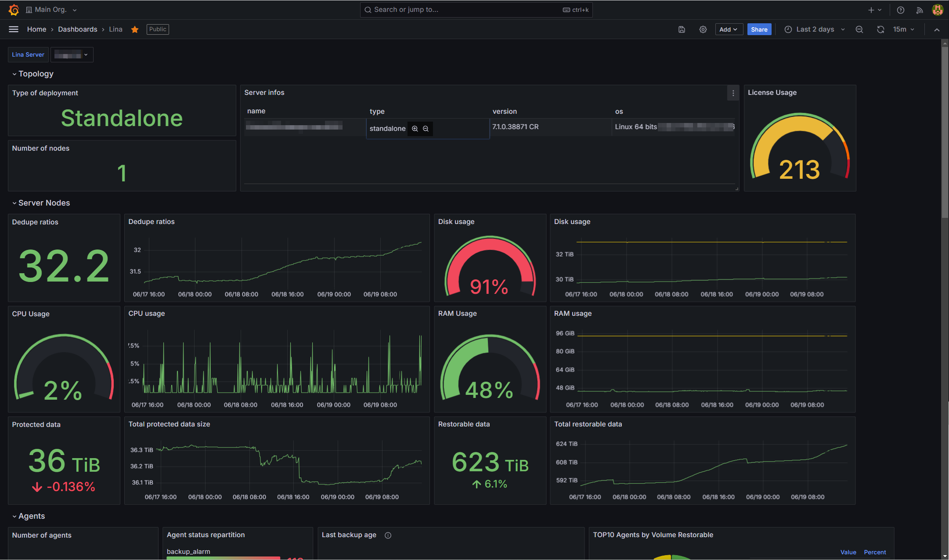The height and width of the screenshot is (560, 949).
Task: Open Last 2 days time picker
Action: point(815,29)
